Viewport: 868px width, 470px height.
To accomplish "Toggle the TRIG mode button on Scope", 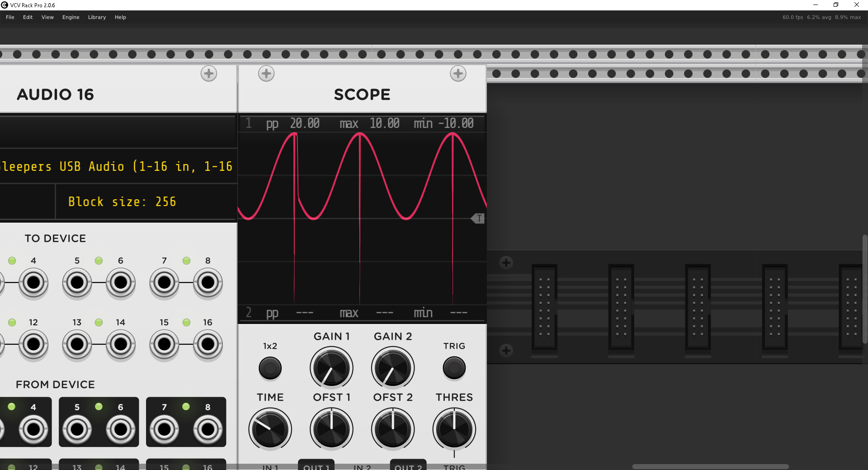I will click(x=454, y=368).
